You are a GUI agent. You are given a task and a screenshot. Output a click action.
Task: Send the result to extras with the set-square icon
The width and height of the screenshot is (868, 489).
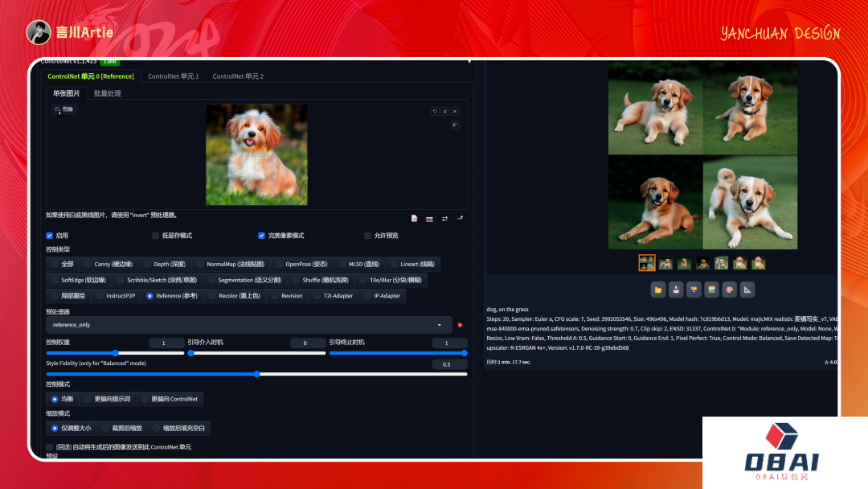[x=747, y=290]
